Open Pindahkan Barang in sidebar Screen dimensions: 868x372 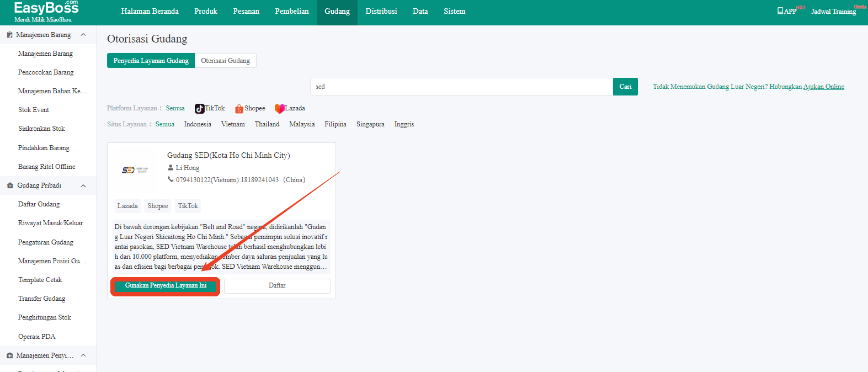44,148
